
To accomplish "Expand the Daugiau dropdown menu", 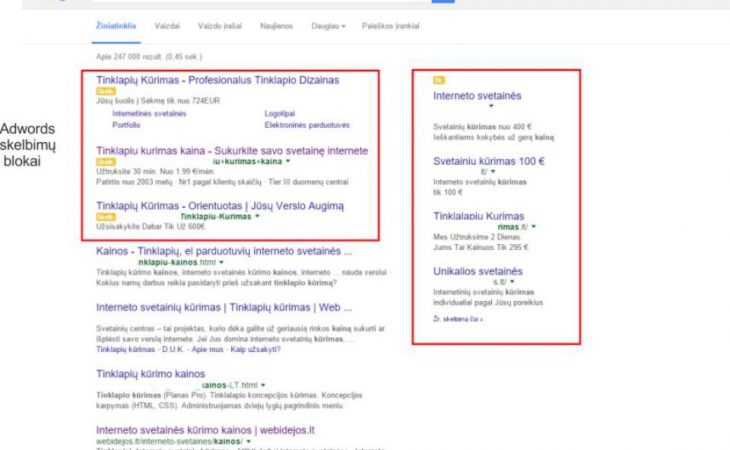I will click(328, 26).
